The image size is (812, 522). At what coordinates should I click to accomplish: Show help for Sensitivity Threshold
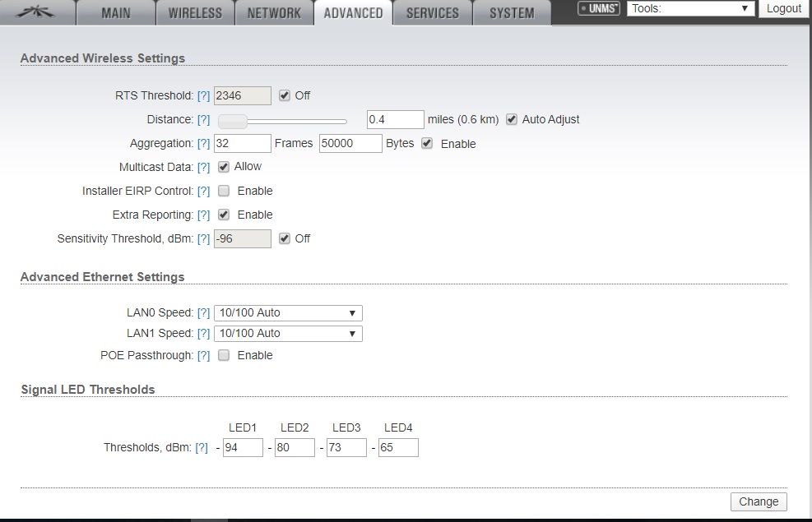point(203,239)
